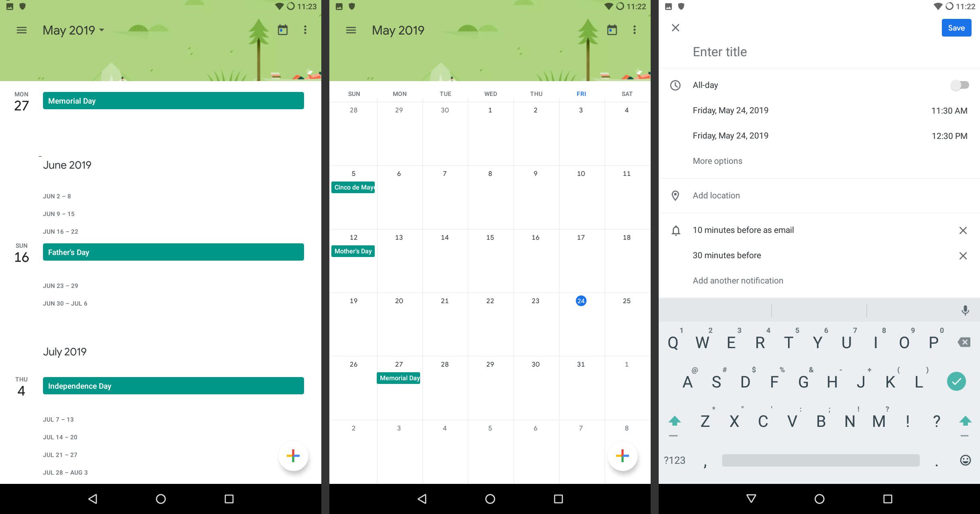
Task: Save the new calendar event
Action: click(957, 28)
